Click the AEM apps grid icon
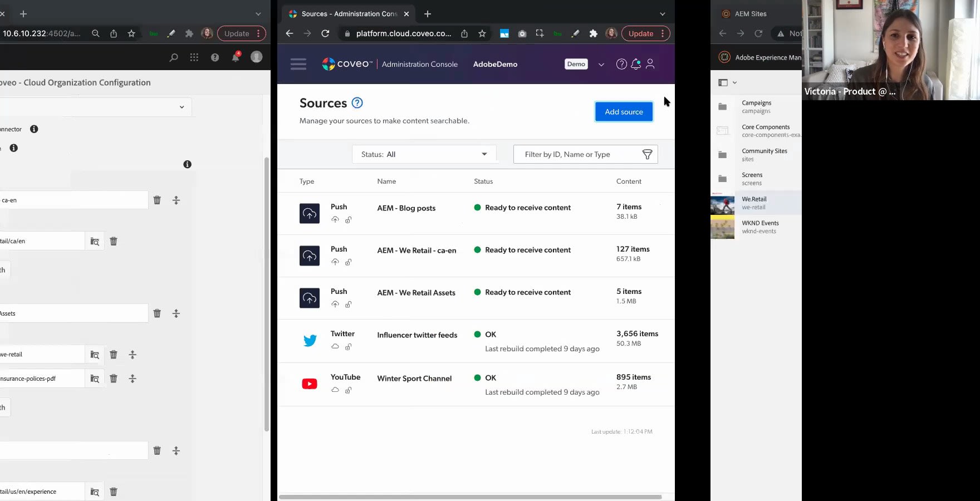The height and width of the screenshot is (501, 980). coord(194,57)
